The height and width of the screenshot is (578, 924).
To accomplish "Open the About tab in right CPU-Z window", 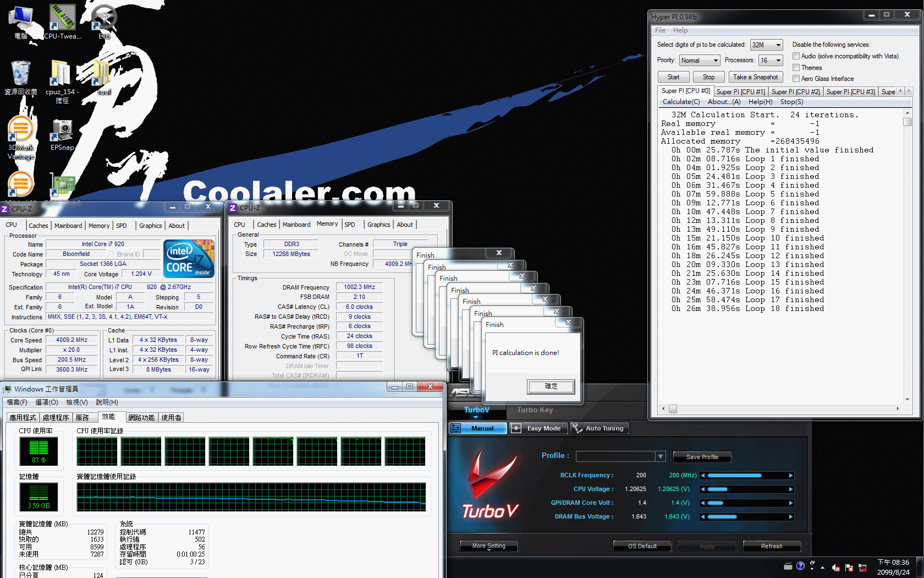I will point(405,225).
